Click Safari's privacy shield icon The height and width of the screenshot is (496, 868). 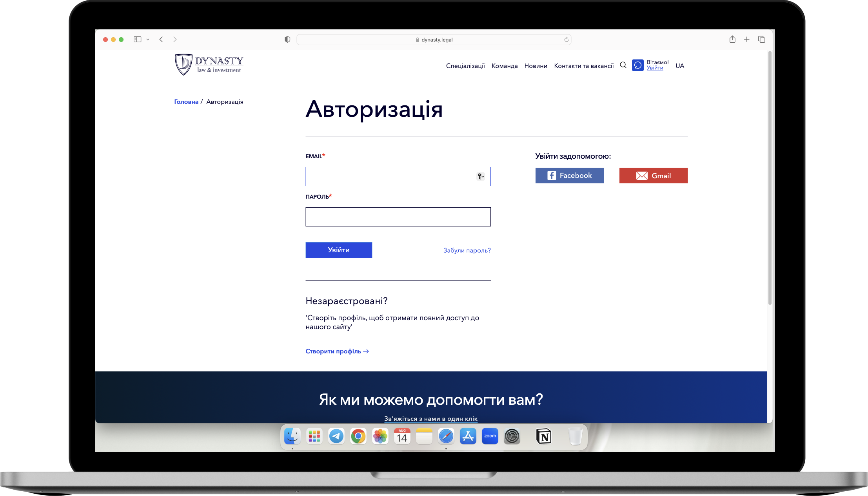[x=287, y=40]
